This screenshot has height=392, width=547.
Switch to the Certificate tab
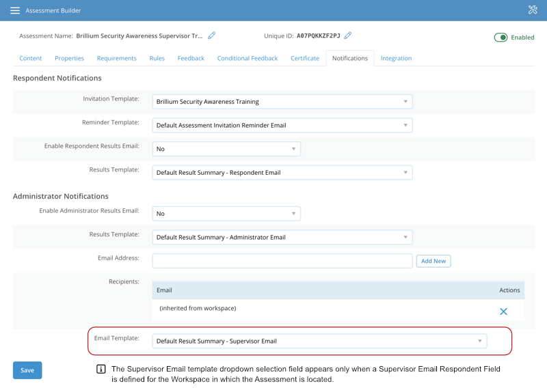tap(305, 58)
